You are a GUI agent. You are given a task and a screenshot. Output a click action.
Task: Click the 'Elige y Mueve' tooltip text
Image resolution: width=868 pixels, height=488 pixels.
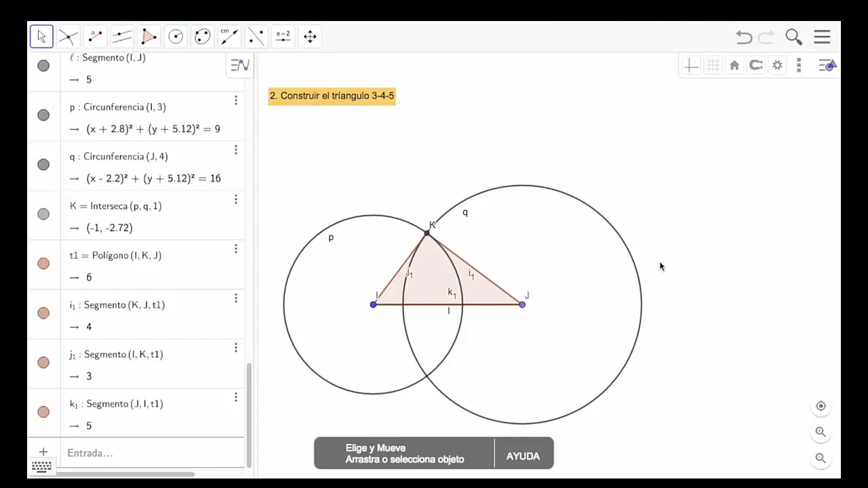[376, 448]
